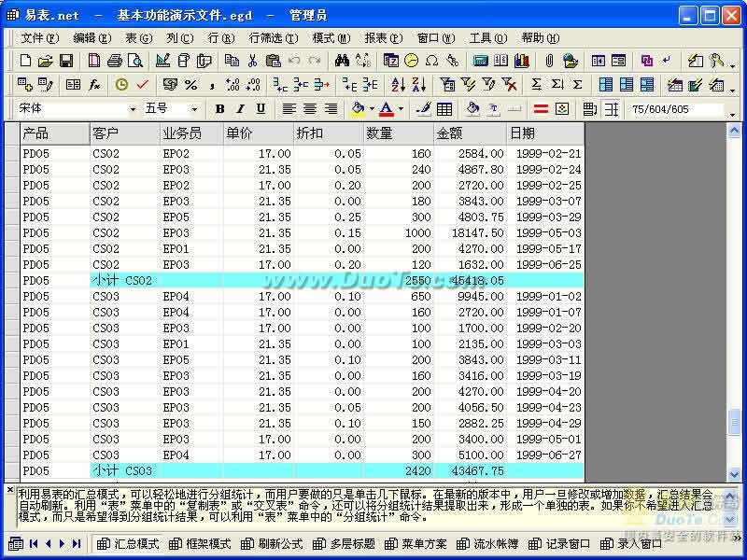Click the wrench tools icon
Screen dimensions: 747x560
click(x=715, y=61)
